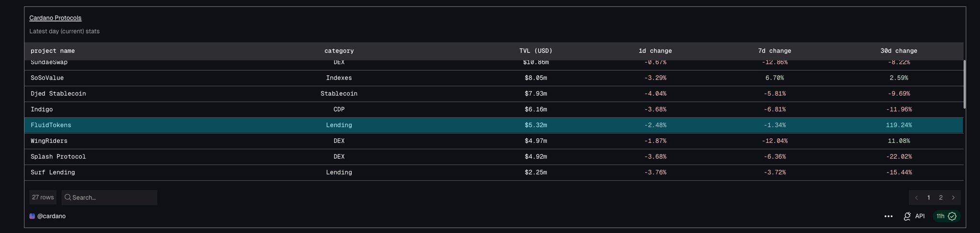Go to previous page with left chevron
980x233 pixels.
pyautogui.click(x=916, y=198)
